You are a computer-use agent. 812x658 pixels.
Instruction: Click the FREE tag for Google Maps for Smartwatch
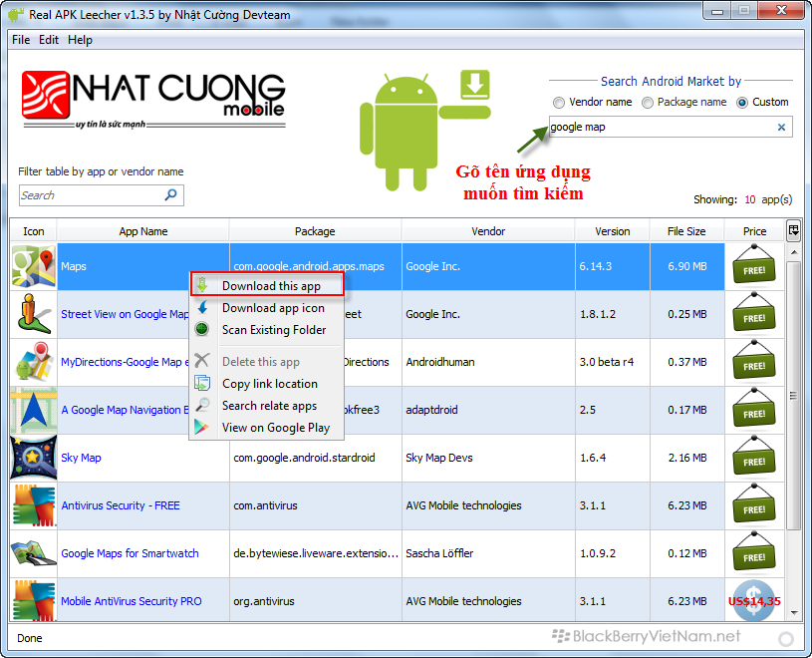754,552
